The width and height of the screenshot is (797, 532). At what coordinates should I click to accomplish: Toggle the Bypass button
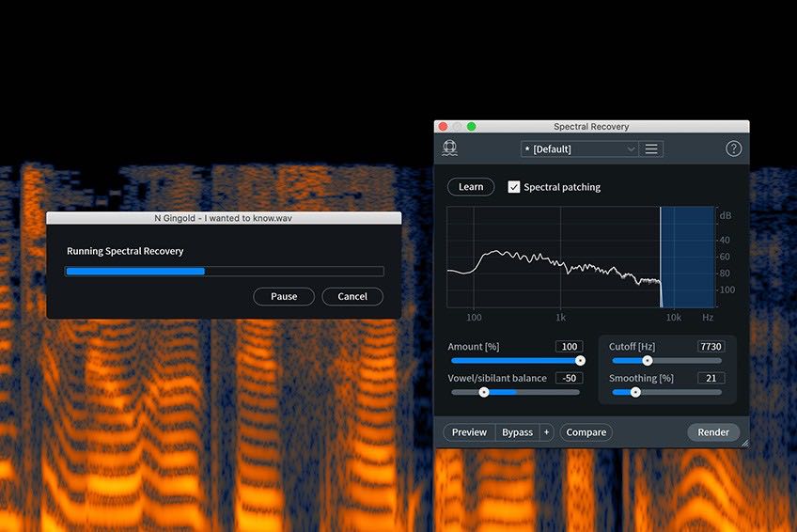pos(517,432)
